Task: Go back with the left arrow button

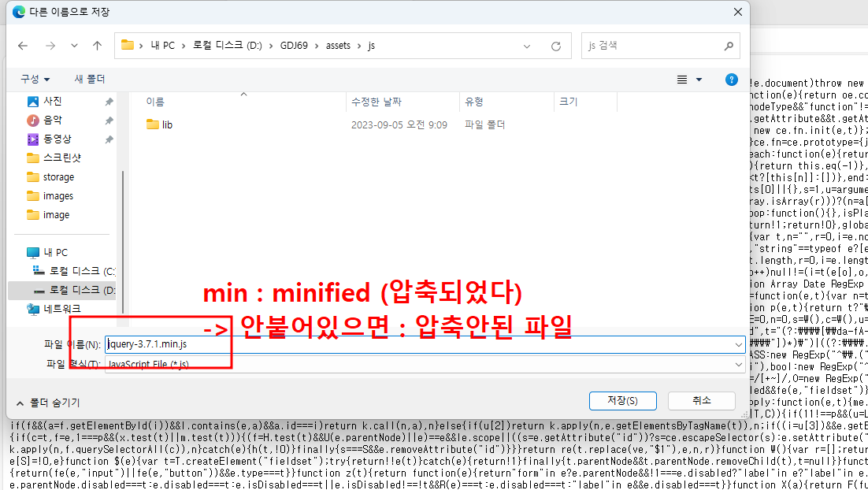Action: pyautogui.click(x=23, y=46)
